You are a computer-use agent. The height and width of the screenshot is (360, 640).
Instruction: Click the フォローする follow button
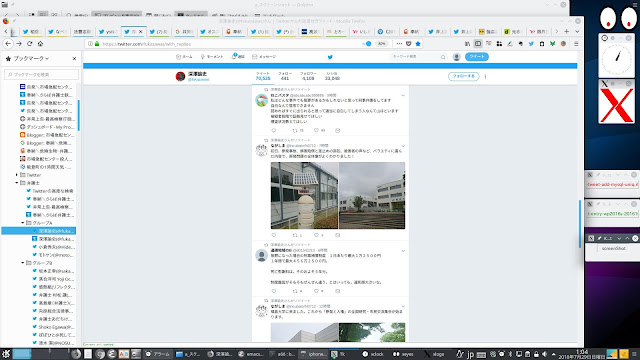(x=463, y=76)
